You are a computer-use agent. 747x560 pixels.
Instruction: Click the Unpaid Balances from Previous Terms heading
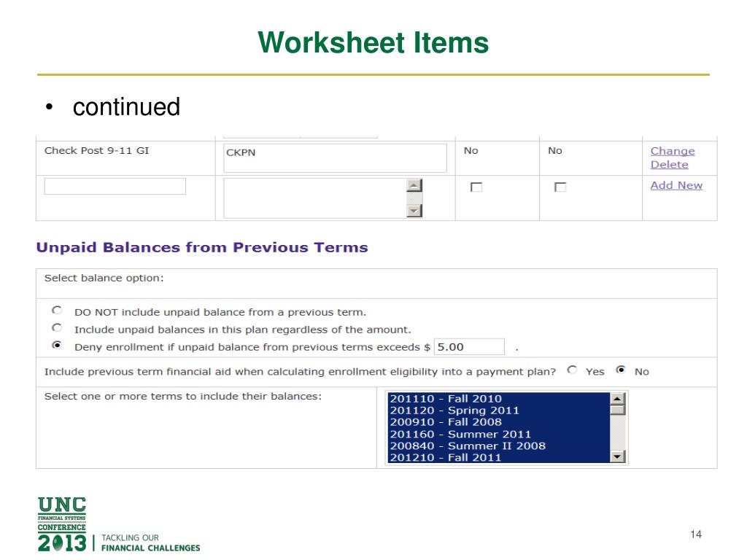click(202, 248)
